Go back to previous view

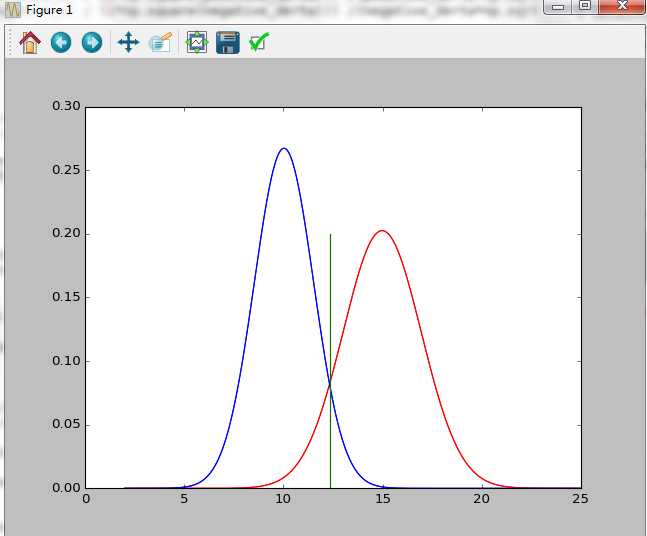click(x=61, y=42)
